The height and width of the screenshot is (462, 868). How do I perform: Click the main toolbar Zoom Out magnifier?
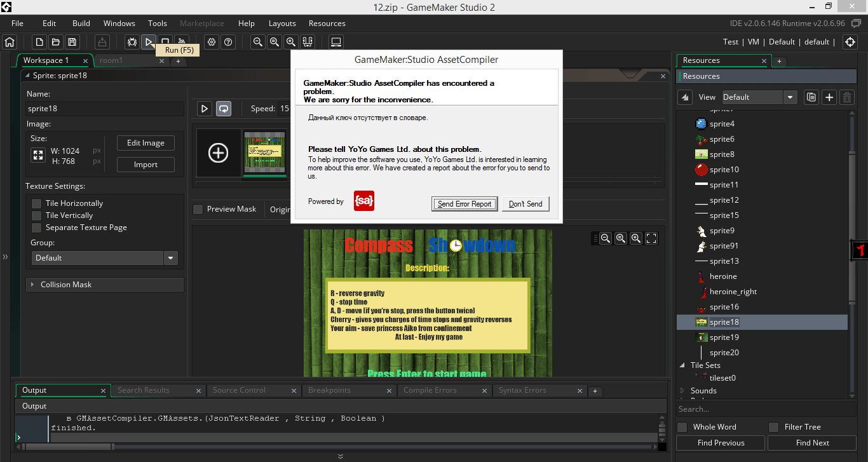258,42
